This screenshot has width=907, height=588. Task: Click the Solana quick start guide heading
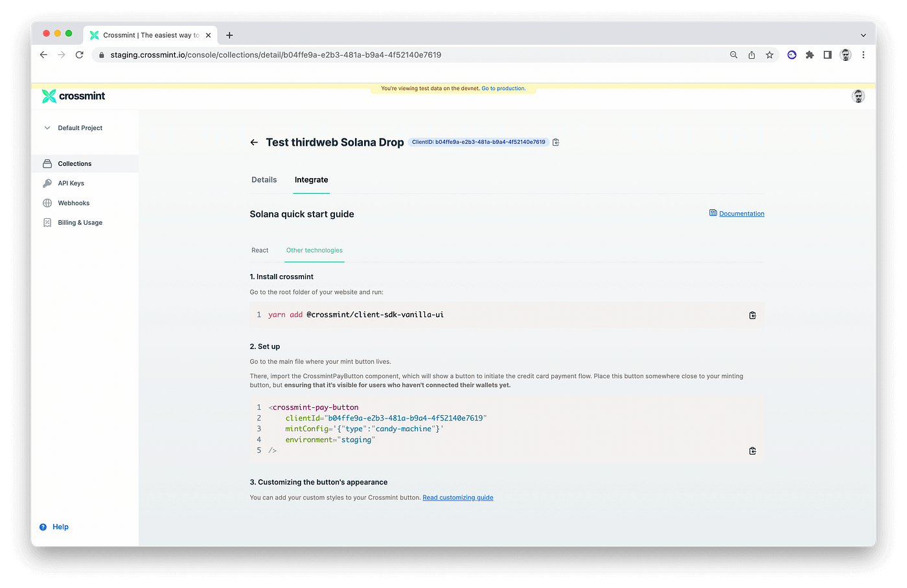[x=302, y=214]
